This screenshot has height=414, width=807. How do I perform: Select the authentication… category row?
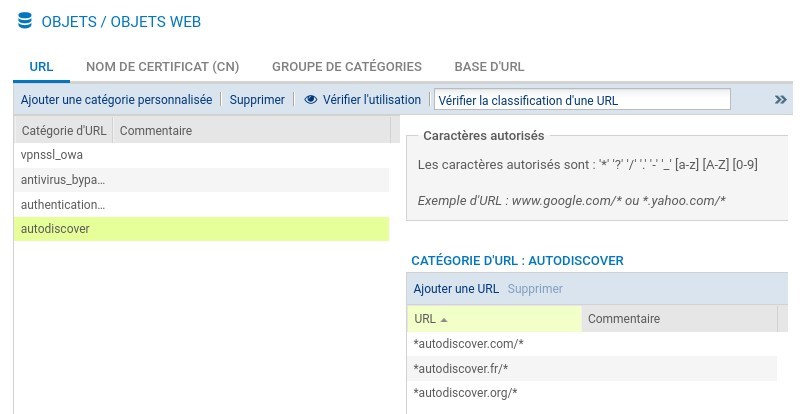point(201,204)
